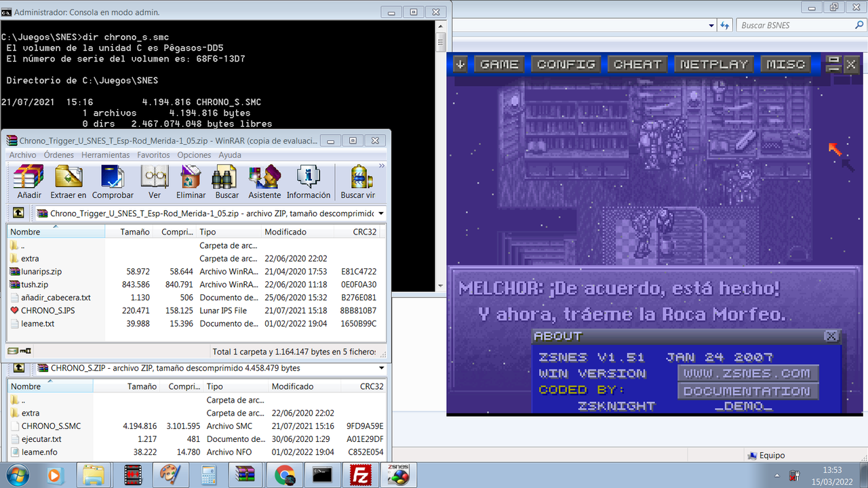Open the CONFIG menu in ZSNES
Screen dimensions: 868x488
(x=566, y=64)
